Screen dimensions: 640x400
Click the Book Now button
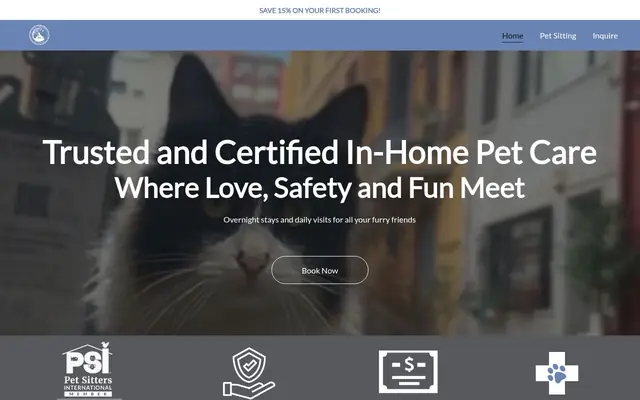click(x=320, y=270)
